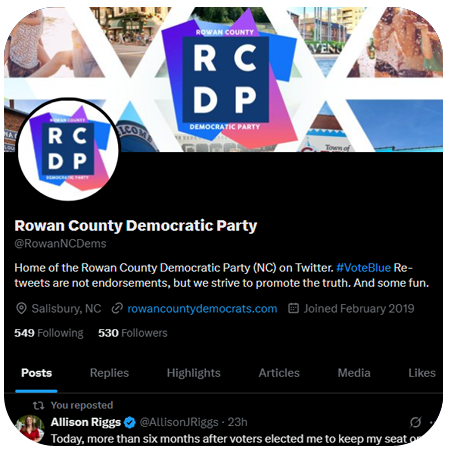The width and height of the screenshot is (450, 450).
Task: Open the RCDP profile picture
Action: (x=68, y=149)
